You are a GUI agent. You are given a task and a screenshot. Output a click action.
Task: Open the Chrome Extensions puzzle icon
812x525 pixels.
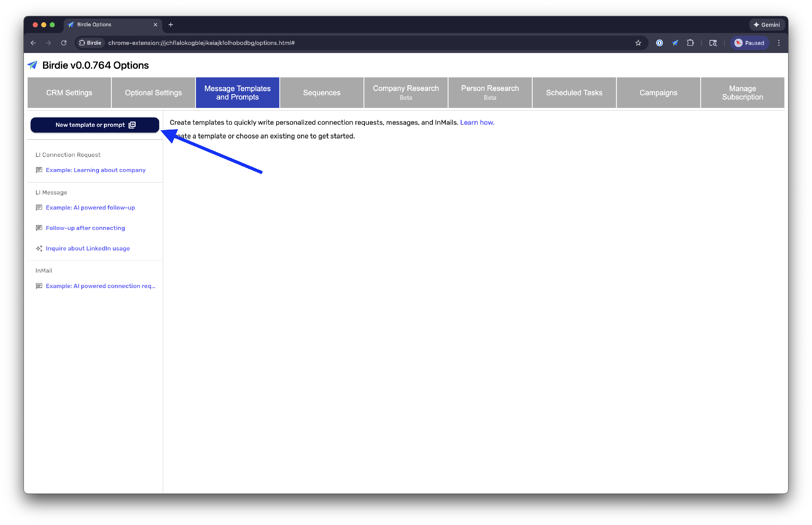pos(690,43)
